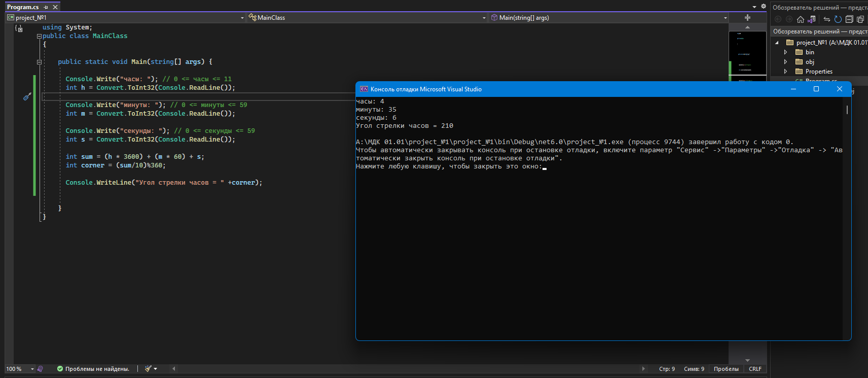Open the gear settings icon above the editor
The height and width of the screenshot is (378, 868).
[x=764, y=7]
